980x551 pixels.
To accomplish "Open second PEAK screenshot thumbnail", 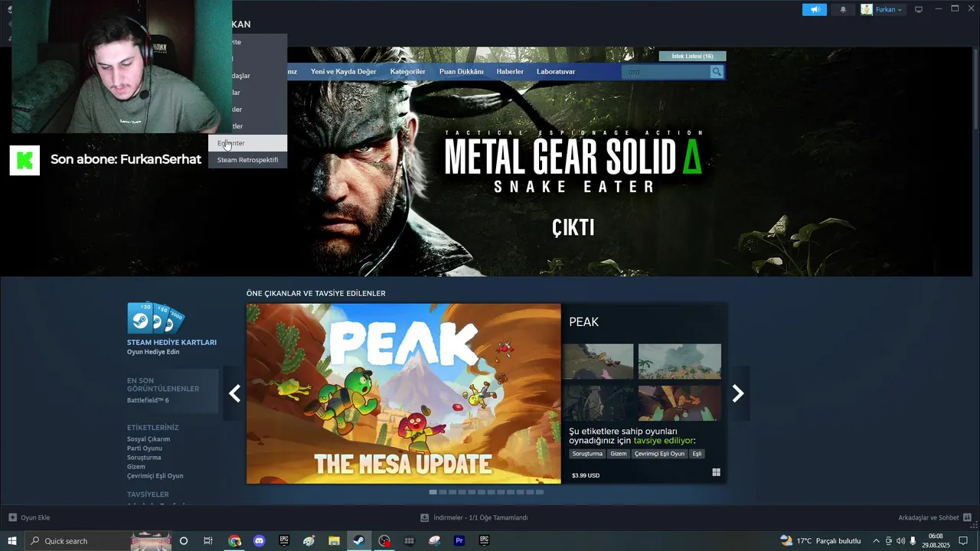I will click(680, 361).
